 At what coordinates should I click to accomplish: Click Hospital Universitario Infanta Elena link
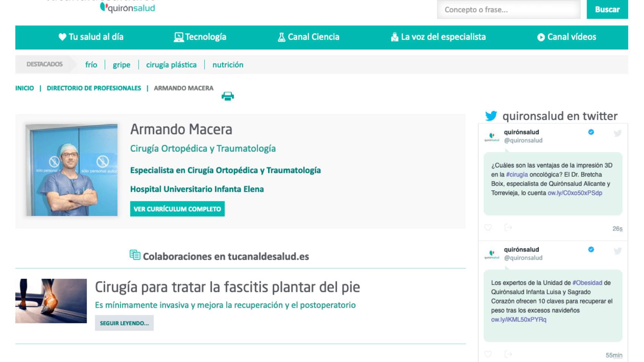click(197, 189)
